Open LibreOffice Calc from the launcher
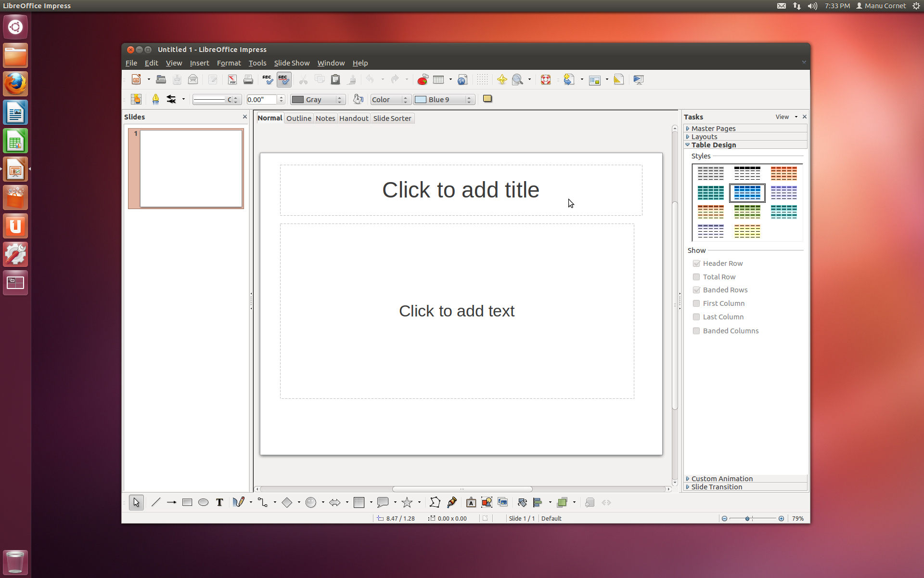The image size is (924, 578). 15,142
